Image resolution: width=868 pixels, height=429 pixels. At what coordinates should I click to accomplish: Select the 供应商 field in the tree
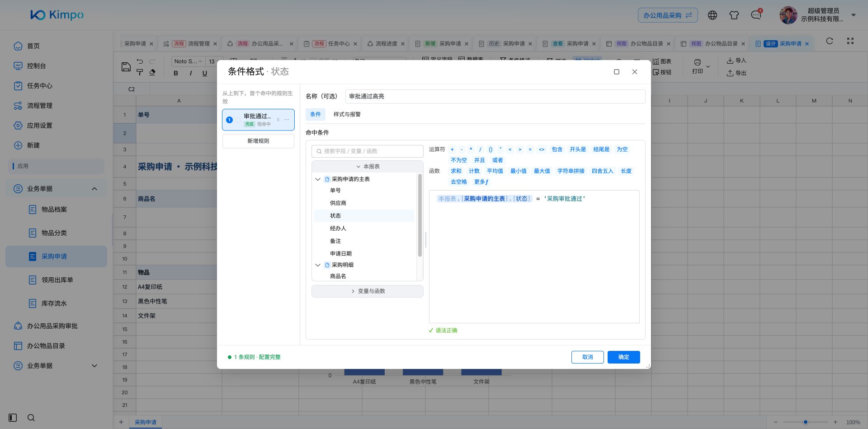pos(338,203)
